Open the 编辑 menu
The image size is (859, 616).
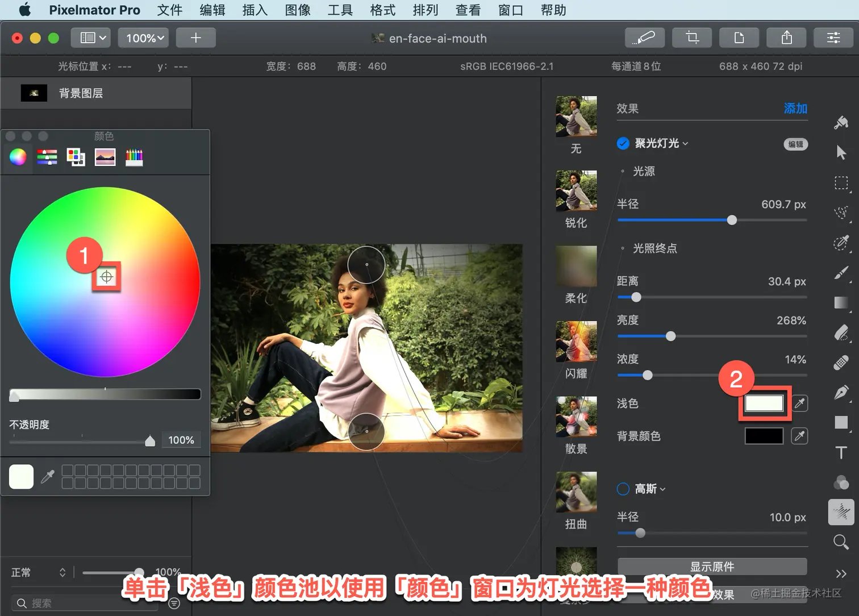click(x=212, y=10)
